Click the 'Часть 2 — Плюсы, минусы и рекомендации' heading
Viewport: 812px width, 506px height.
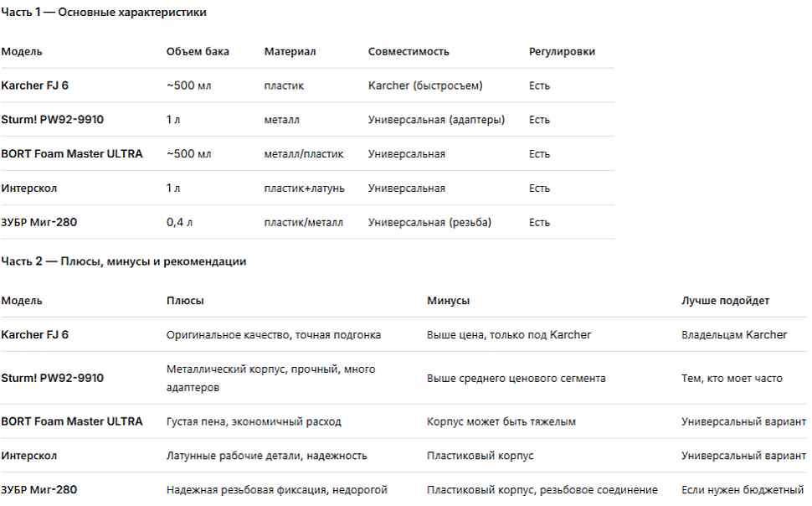click(x=123, y=261)
